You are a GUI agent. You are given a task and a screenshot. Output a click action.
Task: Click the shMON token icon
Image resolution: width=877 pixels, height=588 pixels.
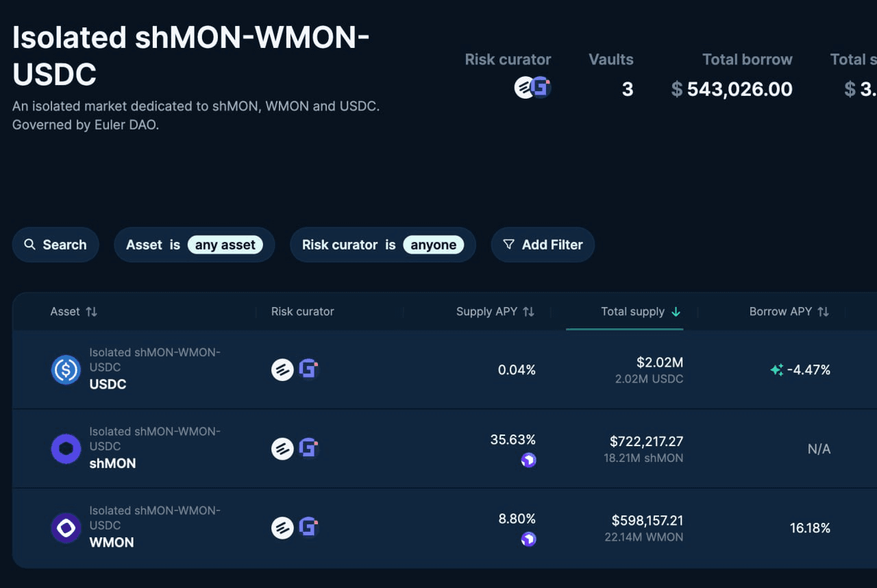pyautogui.click(x=66, y=449)
